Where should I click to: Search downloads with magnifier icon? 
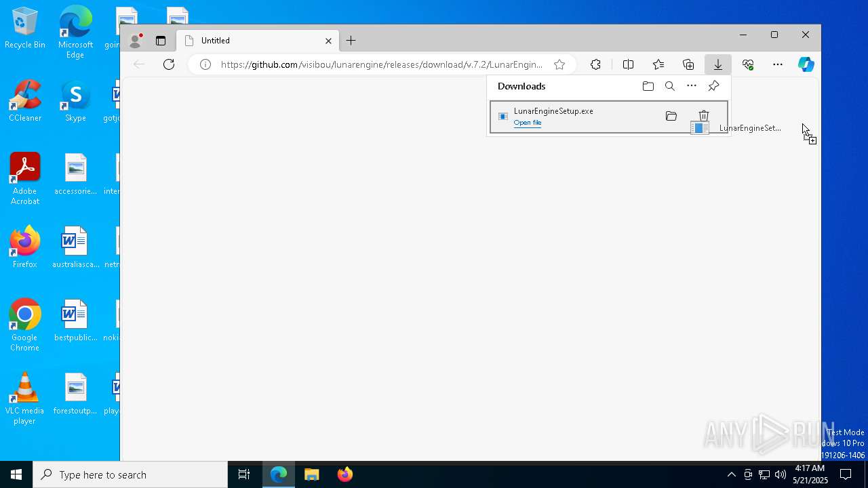[670, 86]
